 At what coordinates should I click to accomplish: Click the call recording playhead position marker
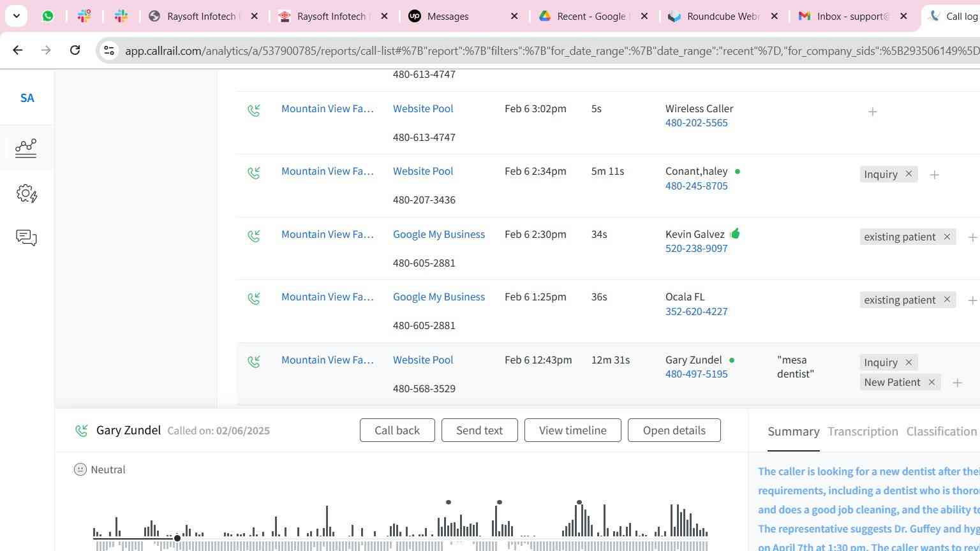pos(177,538)
